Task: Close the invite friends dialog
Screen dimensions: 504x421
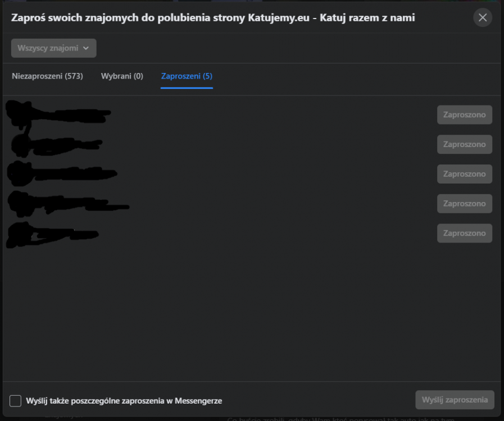Action: pos(483,17)
